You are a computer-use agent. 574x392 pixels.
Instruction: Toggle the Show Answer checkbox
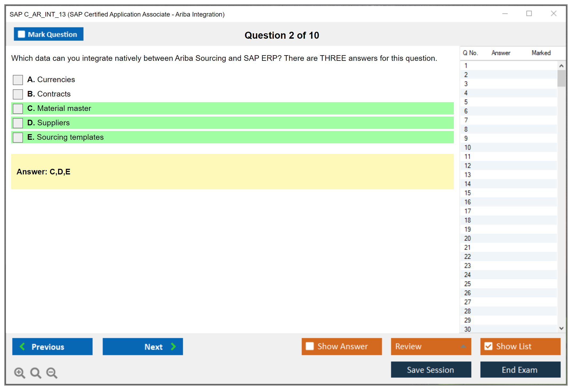tap(310, 346)
